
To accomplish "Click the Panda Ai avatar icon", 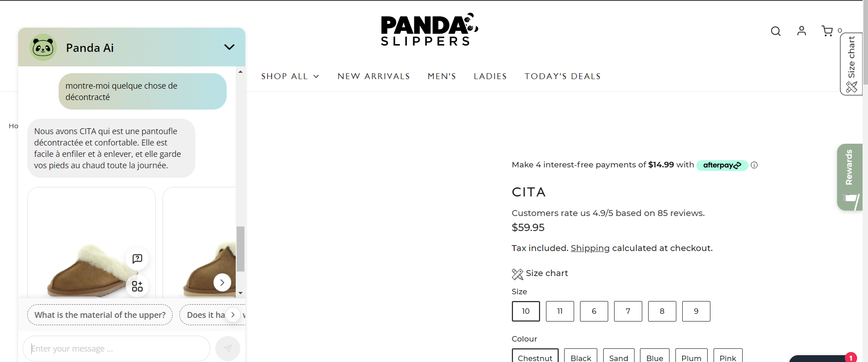I will [x=43, y=47].
